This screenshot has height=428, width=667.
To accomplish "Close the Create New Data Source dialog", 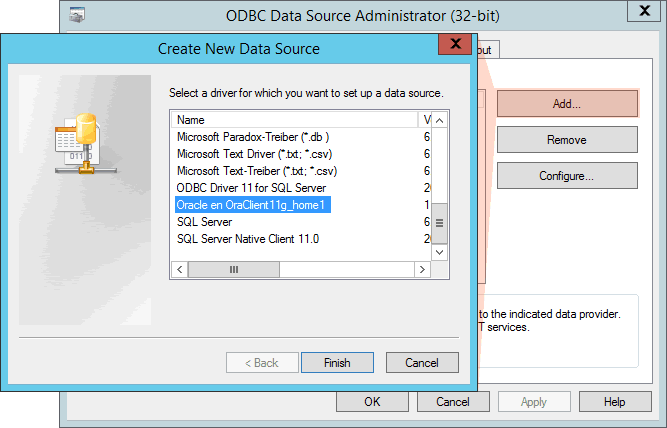I will [455, 44].
